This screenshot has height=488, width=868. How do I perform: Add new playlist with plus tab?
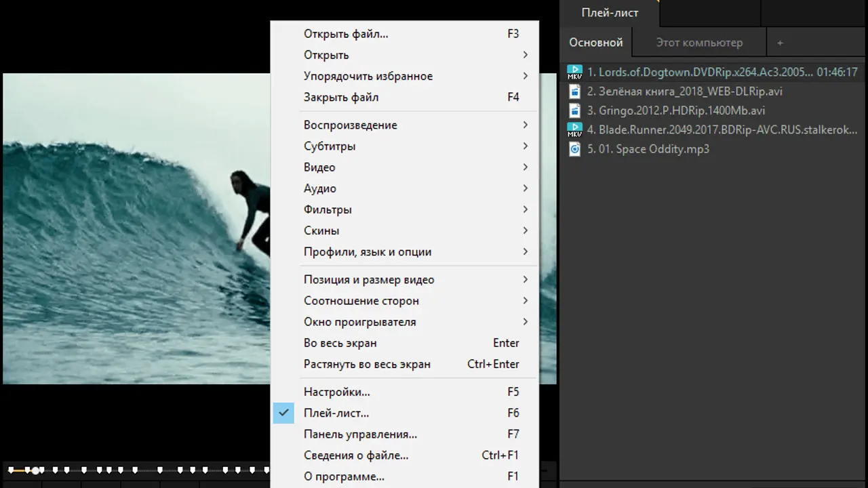780,43
